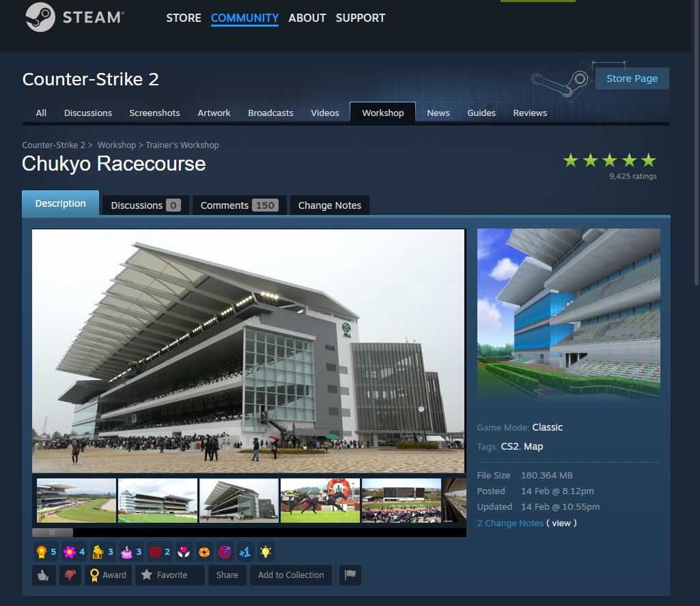Click the lightbulb award icon
The image size is (700, 606).
coord(266,552)
